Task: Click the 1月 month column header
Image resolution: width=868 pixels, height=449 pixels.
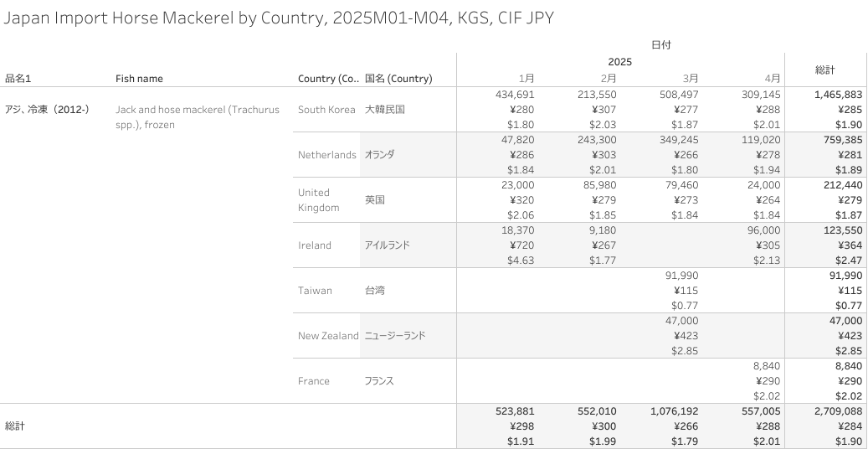Action: coord(526,79)
